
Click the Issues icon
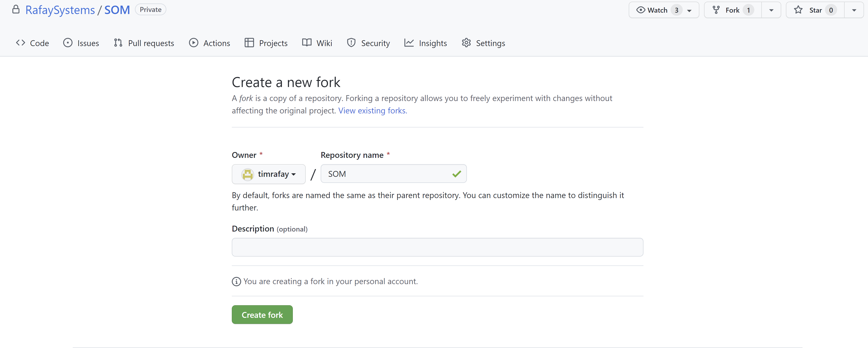pos(68,43)
